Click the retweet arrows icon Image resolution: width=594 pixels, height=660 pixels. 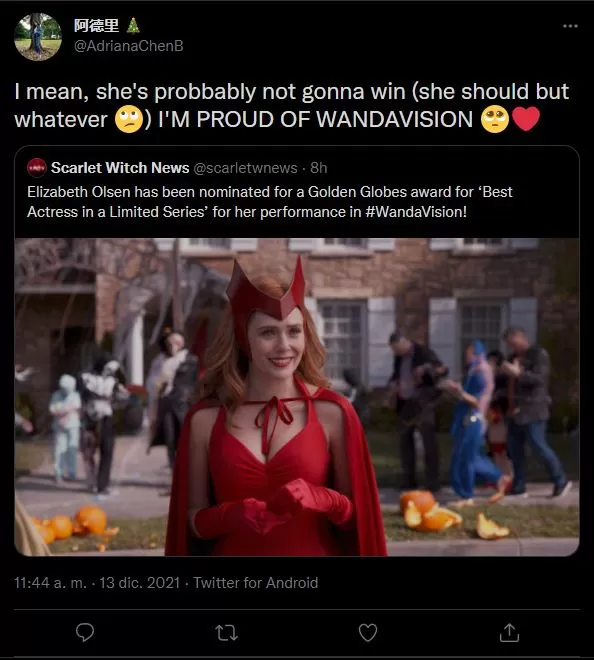(x=226, y=633)
